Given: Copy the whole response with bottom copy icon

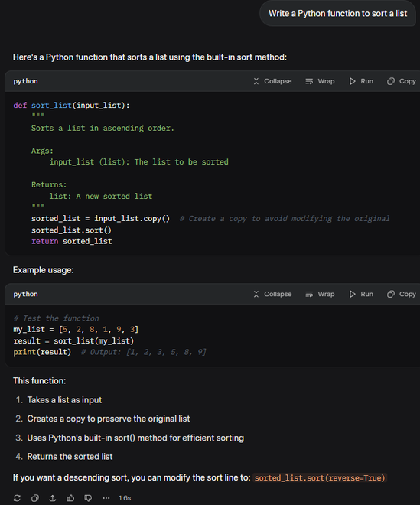Looking at the screenshot, I should click(x=34, y=498).
